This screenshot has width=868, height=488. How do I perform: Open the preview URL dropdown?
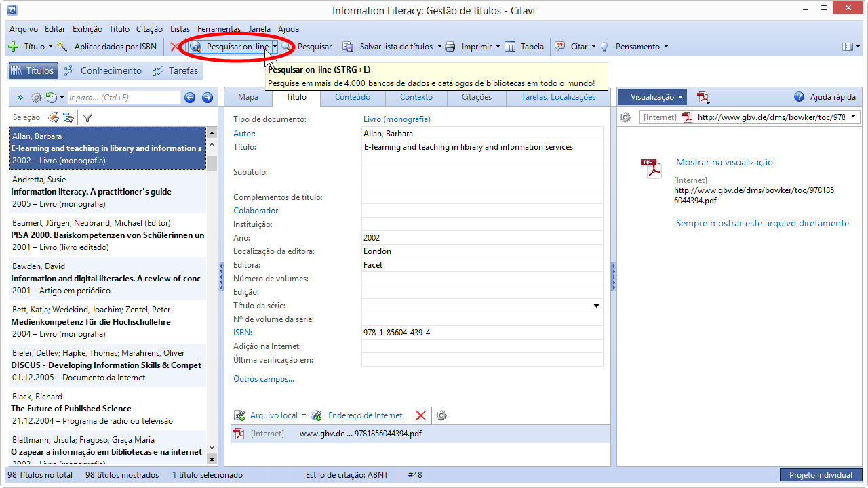853,117
